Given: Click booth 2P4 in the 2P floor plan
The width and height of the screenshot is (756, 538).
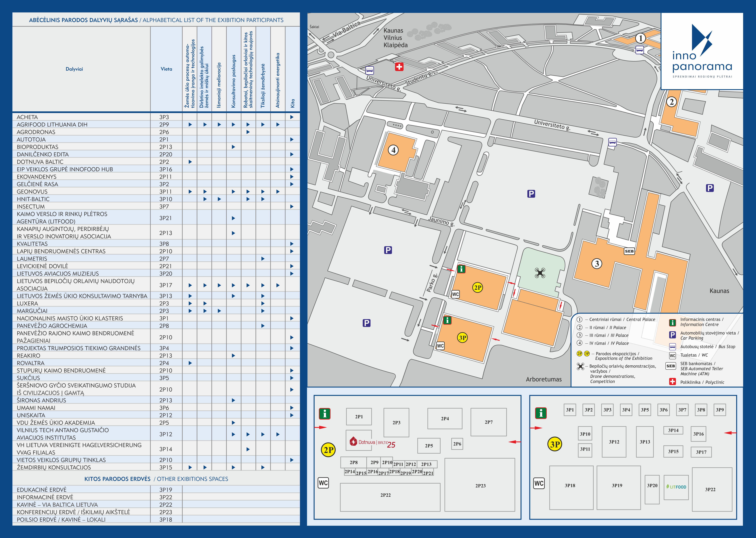Looking at the screenshot, I should [x=445, y=419].
